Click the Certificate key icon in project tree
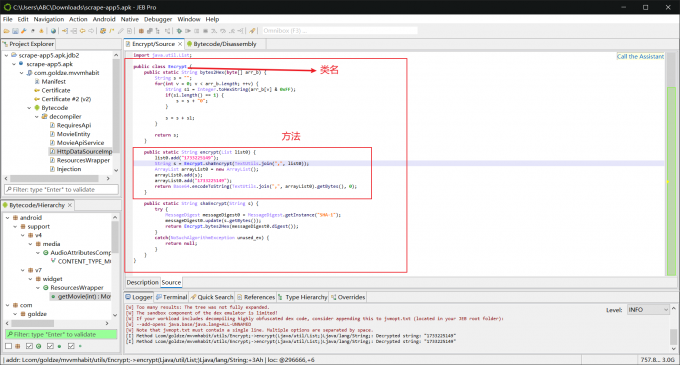 point(37,90)
